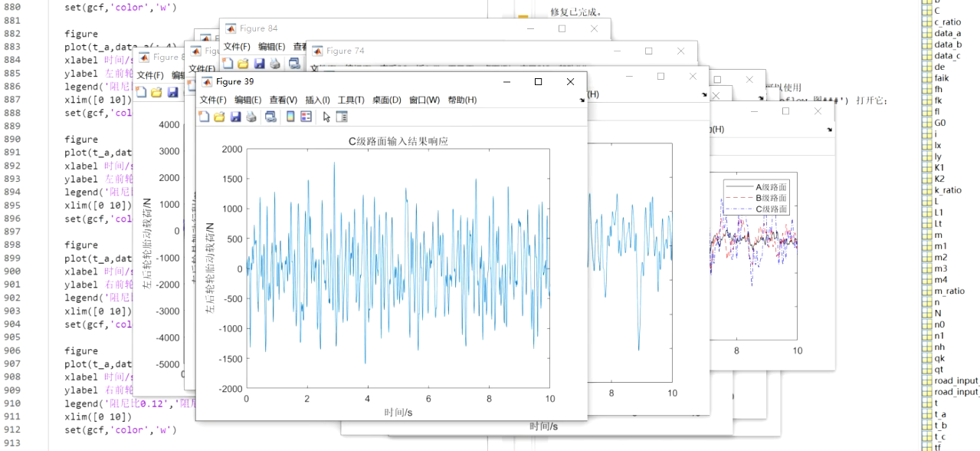This screenshot has height=451, width=980.
Task: Select workspace variable m_ratio
Action: 944,291
